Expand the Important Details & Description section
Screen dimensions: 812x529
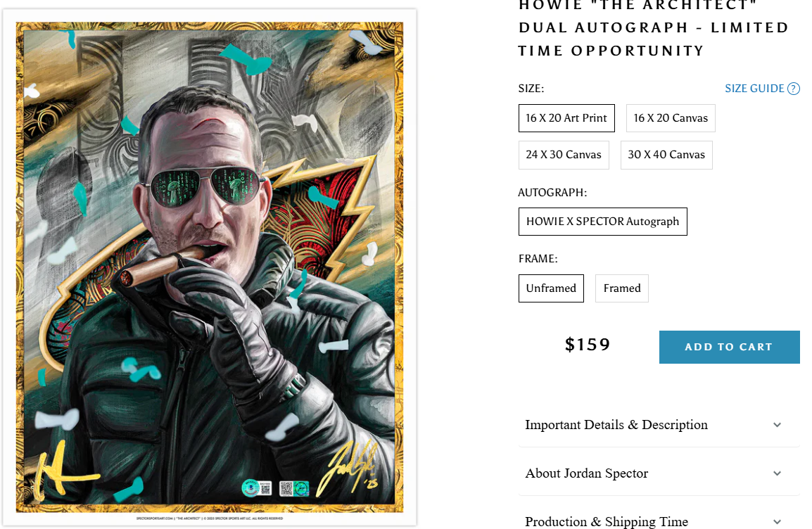point(659,425)
